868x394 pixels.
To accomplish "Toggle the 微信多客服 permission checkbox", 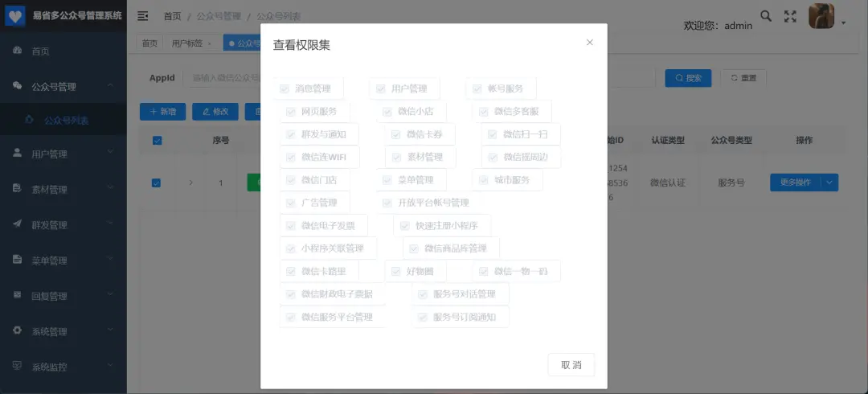I will [483, 112].
